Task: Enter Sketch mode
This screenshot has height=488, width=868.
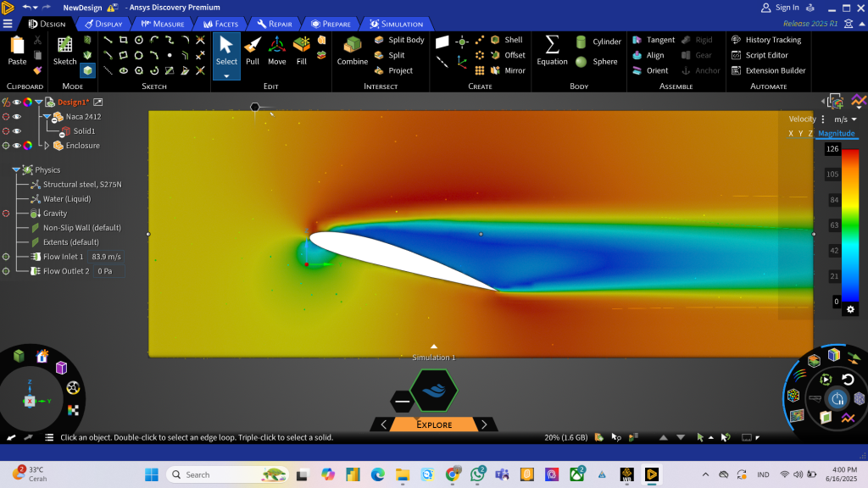Action: [x=65, y=49]
